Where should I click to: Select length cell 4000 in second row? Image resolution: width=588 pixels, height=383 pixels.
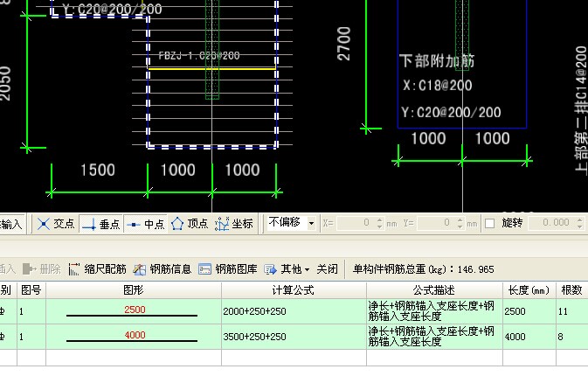tap(529, 337)
